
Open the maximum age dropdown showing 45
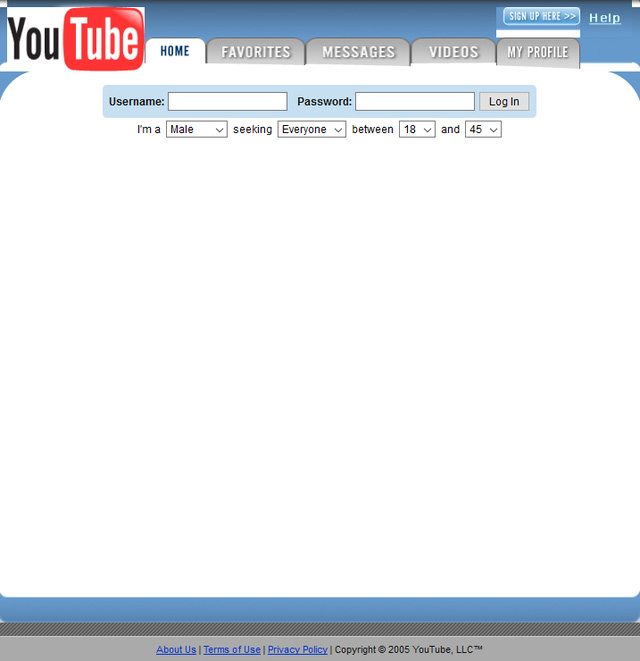tap(483, 129)
